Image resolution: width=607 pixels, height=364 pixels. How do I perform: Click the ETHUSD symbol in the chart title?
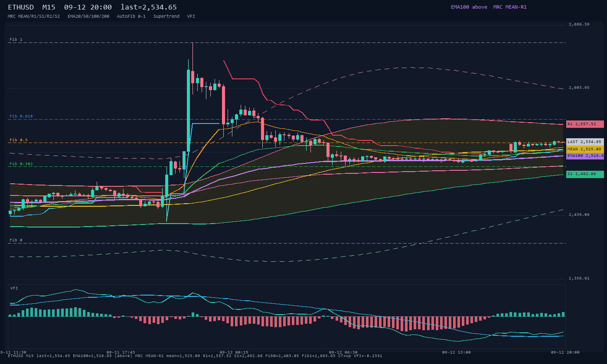point(21,7)
